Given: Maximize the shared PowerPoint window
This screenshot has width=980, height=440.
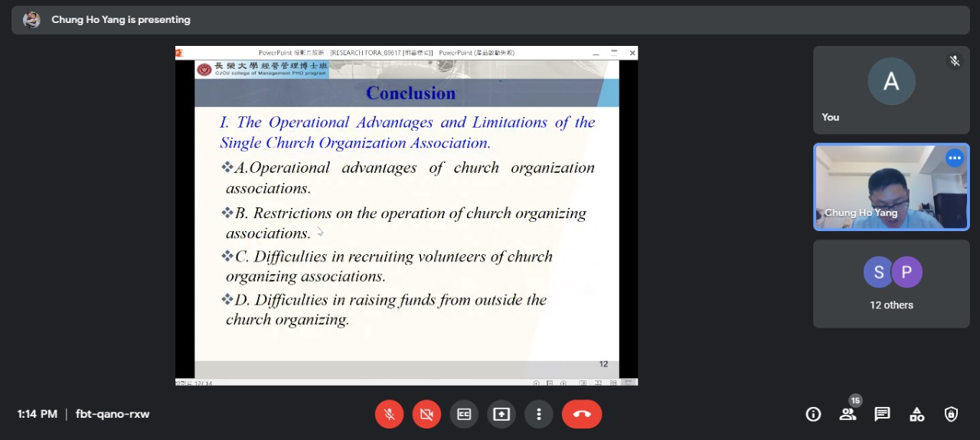Looking at the screenshot, I should click(x=614, y=53).
